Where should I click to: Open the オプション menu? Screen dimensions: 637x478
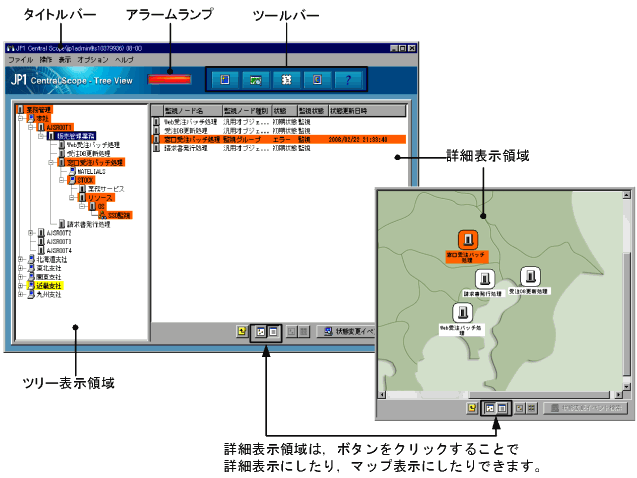pyautogui.click(x=93, y=60)
